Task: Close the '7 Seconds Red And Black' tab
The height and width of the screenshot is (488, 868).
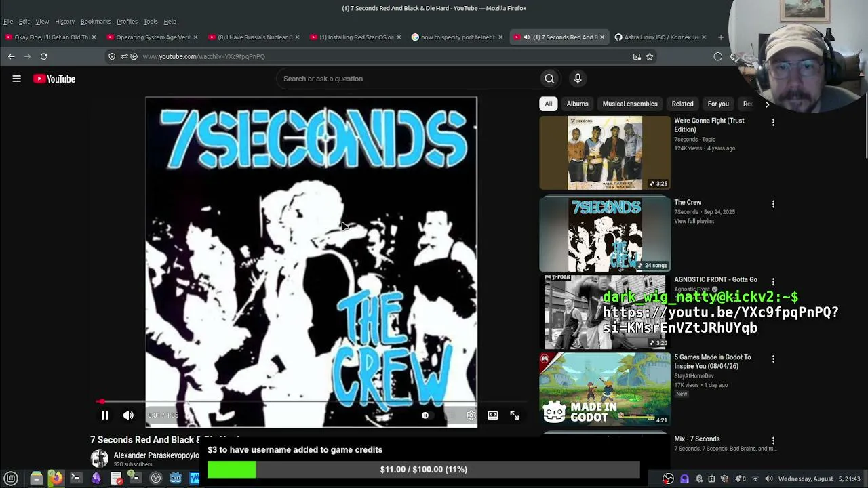Action: (602, 37)
